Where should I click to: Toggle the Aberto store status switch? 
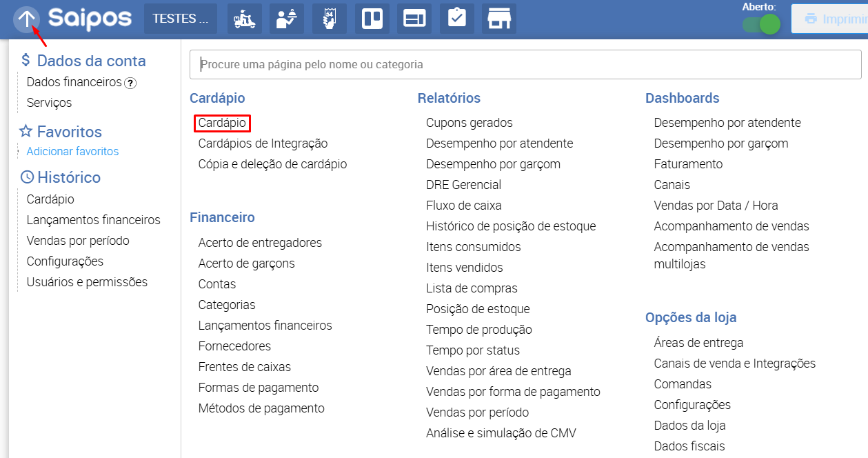click(761, 24)
